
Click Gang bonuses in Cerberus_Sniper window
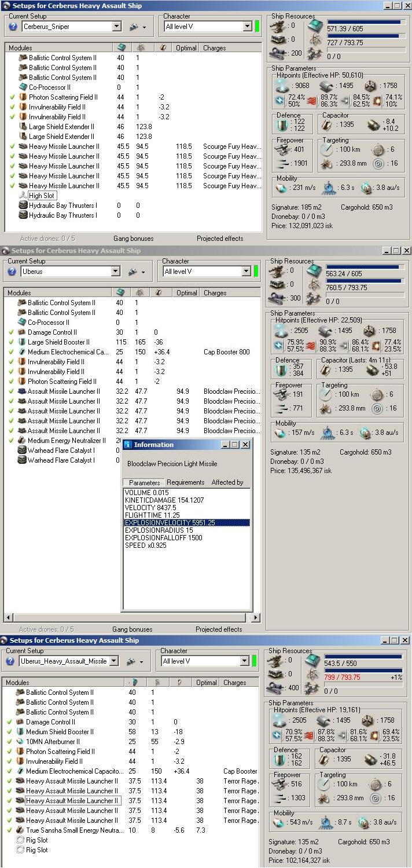pyautogui.click(x=134, y=239)
